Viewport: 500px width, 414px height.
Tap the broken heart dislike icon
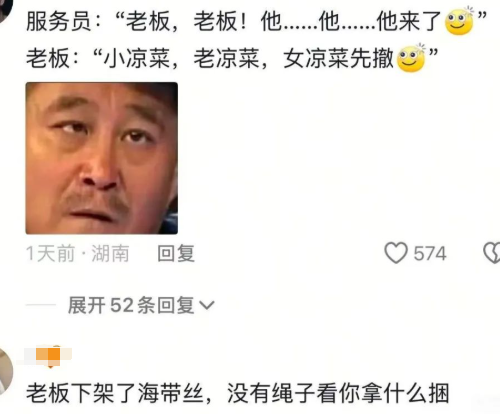tap(492, 253)
